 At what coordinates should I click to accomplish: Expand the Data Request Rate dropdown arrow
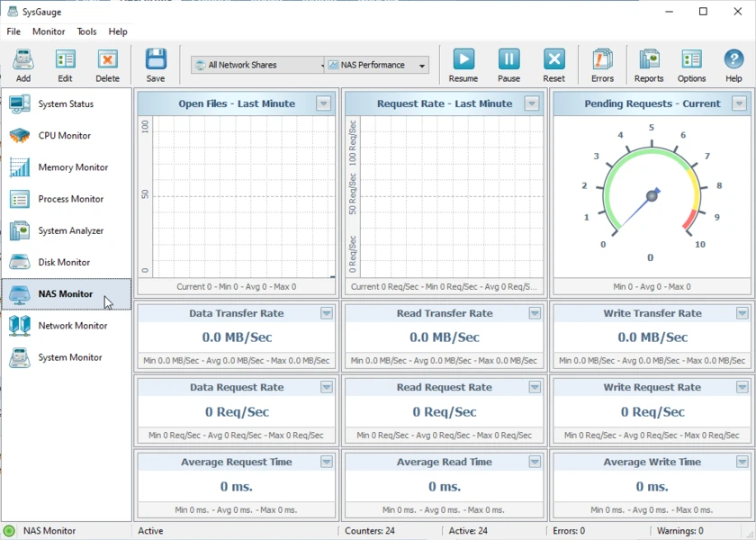pos(327,387)
